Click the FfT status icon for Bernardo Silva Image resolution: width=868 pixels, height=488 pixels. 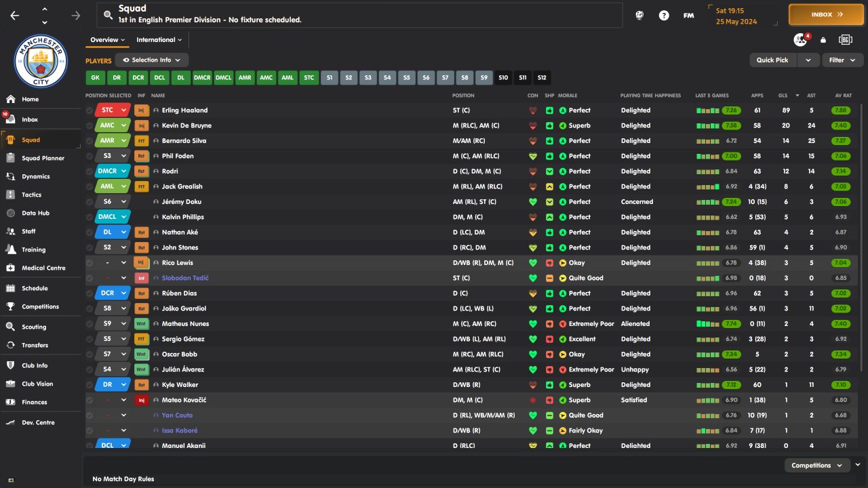point(142,140)
